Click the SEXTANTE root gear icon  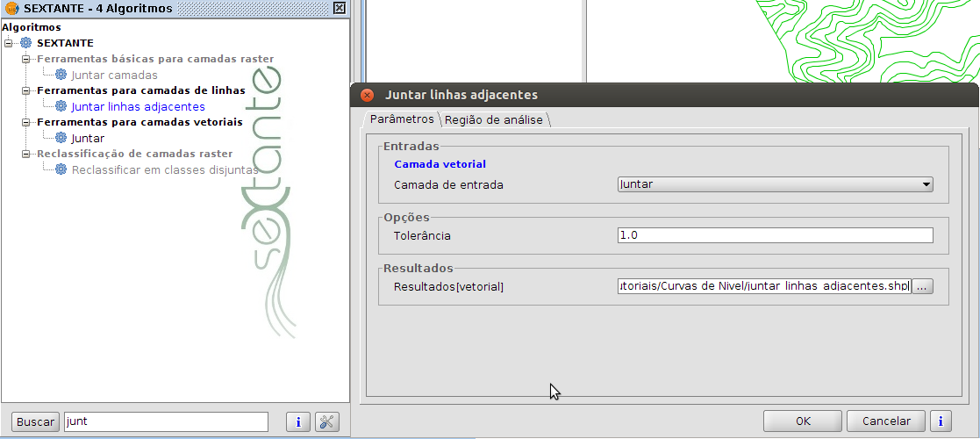click(x=25, y=43)
